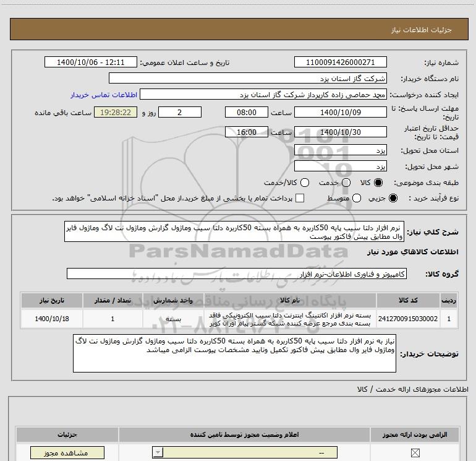Open the license status dropdown arrow
476x461 pixels.
(x=158, y=452)
